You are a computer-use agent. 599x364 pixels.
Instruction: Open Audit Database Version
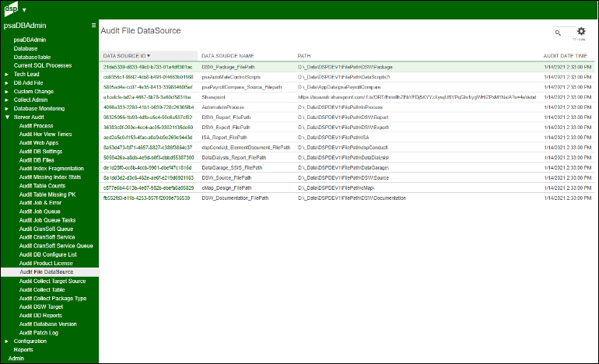pyautogui.click(x=48, y=324)
